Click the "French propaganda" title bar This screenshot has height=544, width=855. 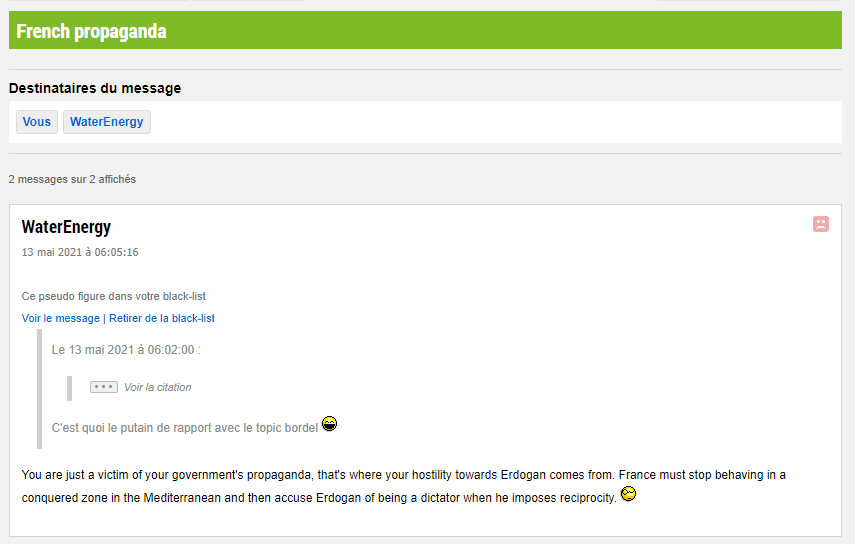pyautogui.click(x=91, y=31)
